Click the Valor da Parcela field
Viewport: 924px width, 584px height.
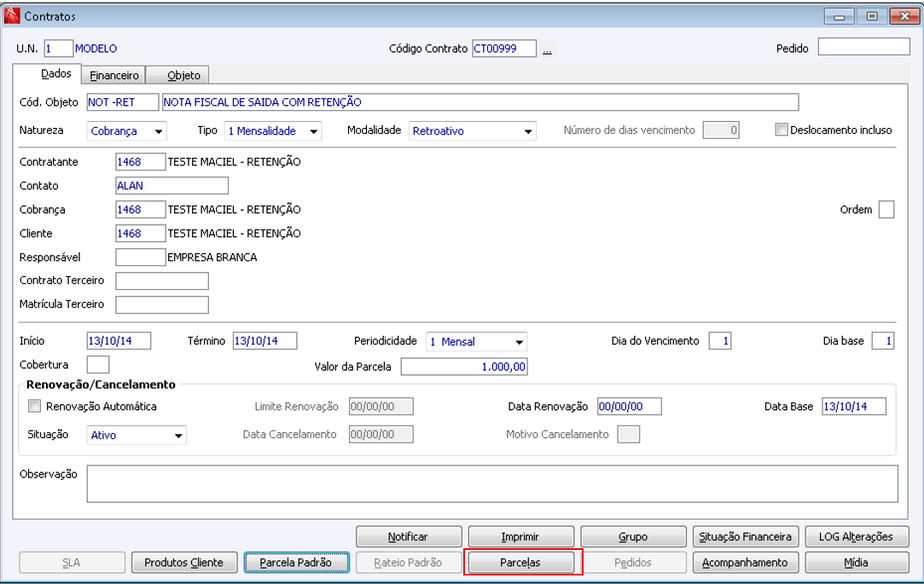(464, 367)
